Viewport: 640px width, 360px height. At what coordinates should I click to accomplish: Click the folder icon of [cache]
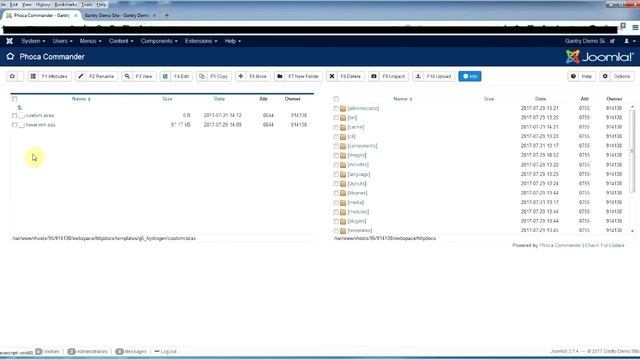point(343,127)
